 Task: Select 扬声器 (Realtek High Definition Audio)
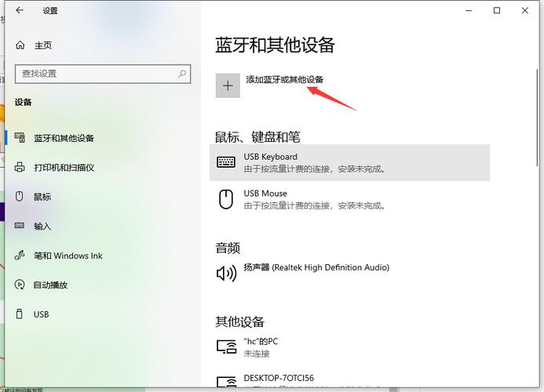click(x=316, y=267)
